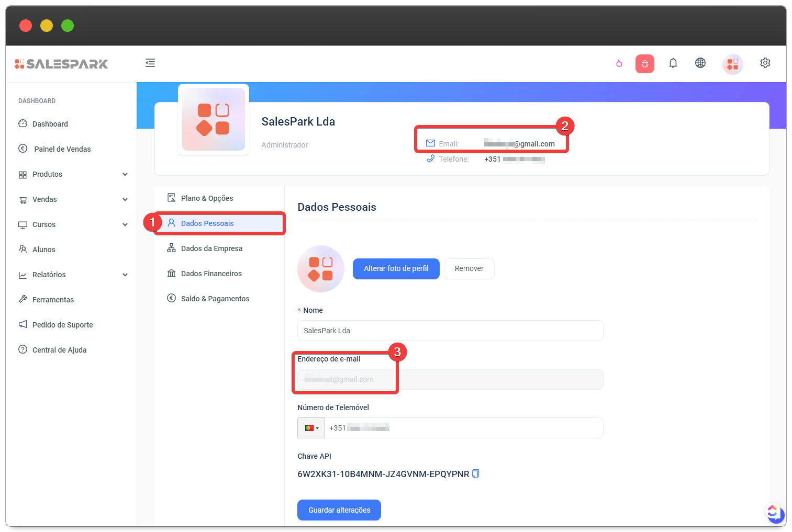This screenshot has width=792, height=532.
Task: Click the Remover button
Action: point(469,268)
